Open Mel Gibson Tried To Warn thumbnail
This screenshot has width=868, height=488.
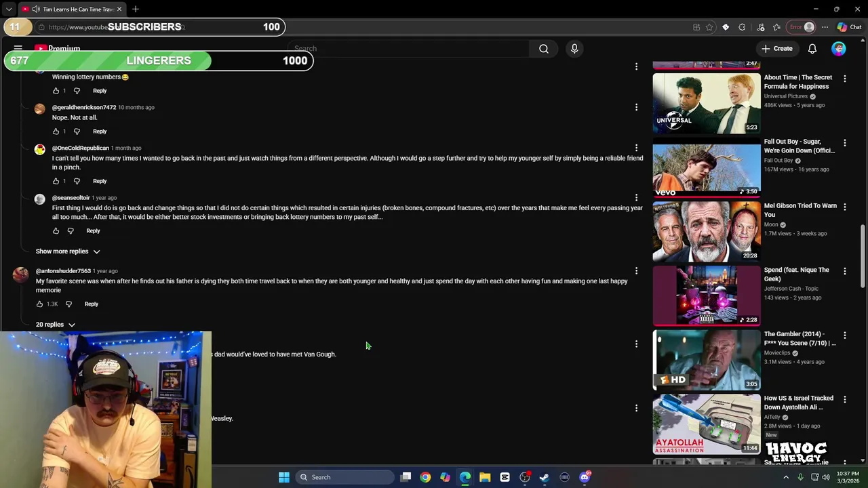click(707, 231)
